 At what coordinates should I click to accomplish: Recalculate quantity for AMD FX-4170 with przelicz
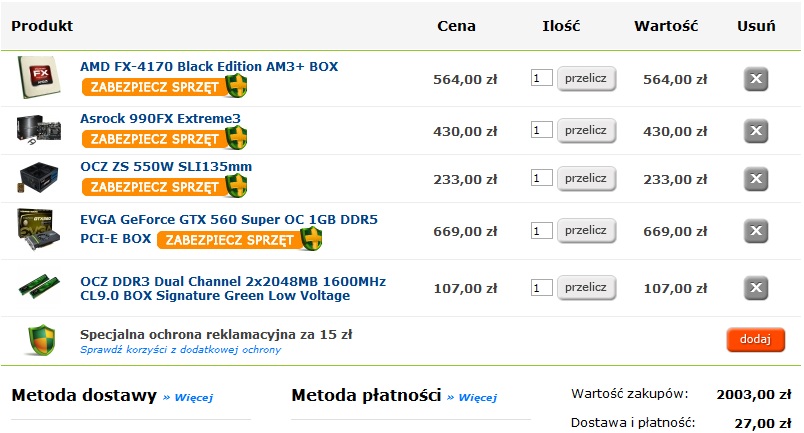[587, 78]
